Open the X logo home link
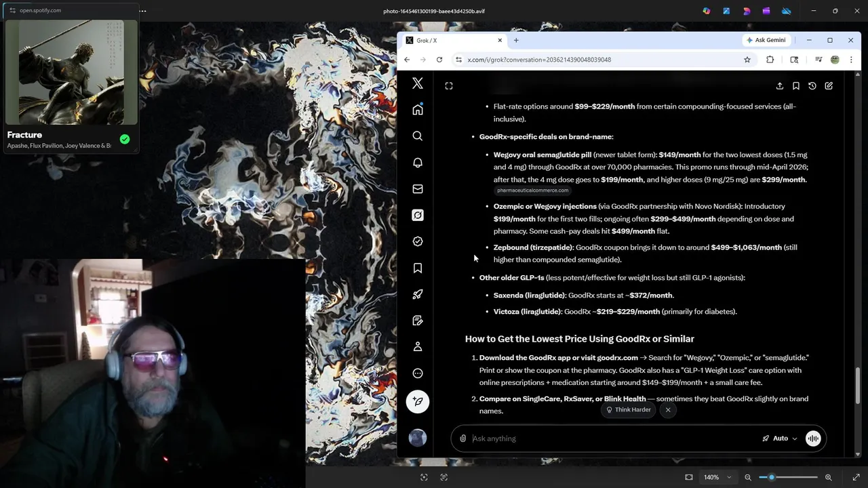 418,83
